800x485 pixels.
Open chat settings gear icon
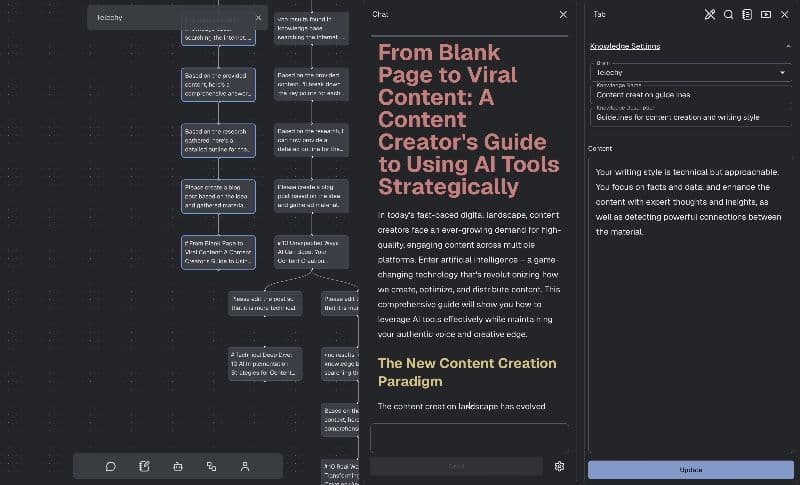pos(559,466)
